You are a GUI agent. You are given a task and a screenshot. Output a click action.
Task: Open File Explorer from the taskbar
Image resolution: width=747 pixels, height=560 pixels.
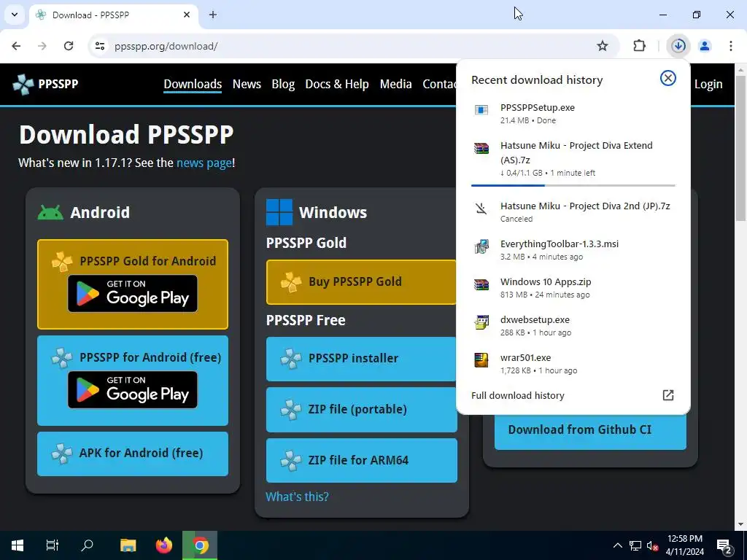[128, 545]
